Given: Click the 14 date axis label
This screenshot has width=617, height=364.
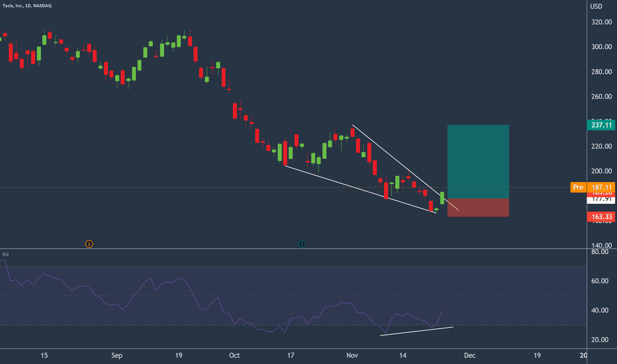Looking at the screenshot, I should tap(403, 355).
